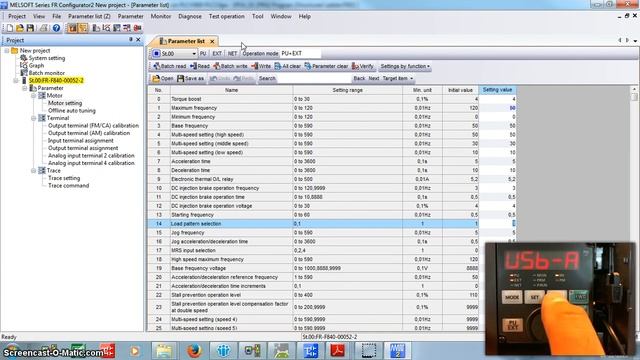This screenshot has height=360, width=640.
Task: Open the Diagnose menu
Action: [x=190, y=16]
